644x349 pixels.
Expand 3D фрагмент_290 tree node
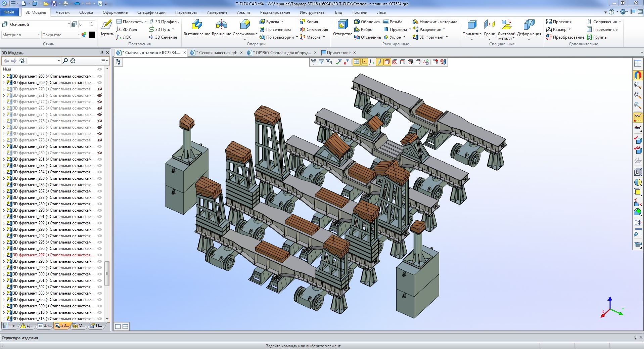coord(4,210)
